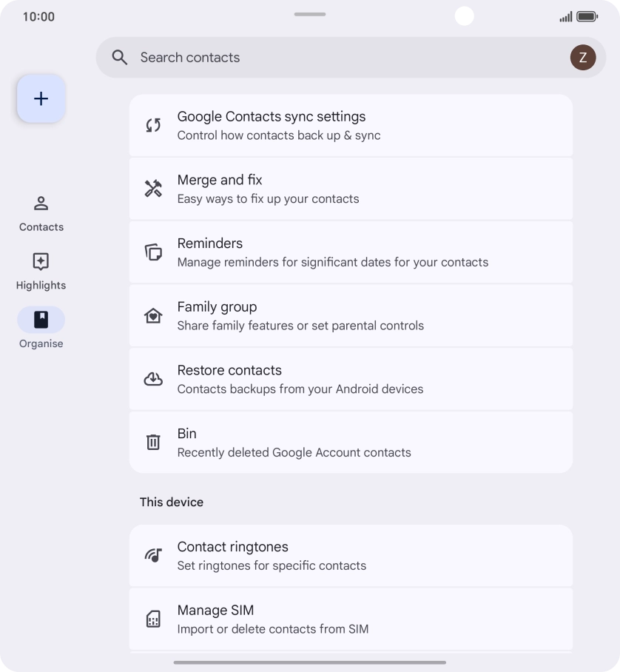Type in Search contacts field
Viewport: 620px width, 672px height.
pyautogui.click(x=333, y=58)
